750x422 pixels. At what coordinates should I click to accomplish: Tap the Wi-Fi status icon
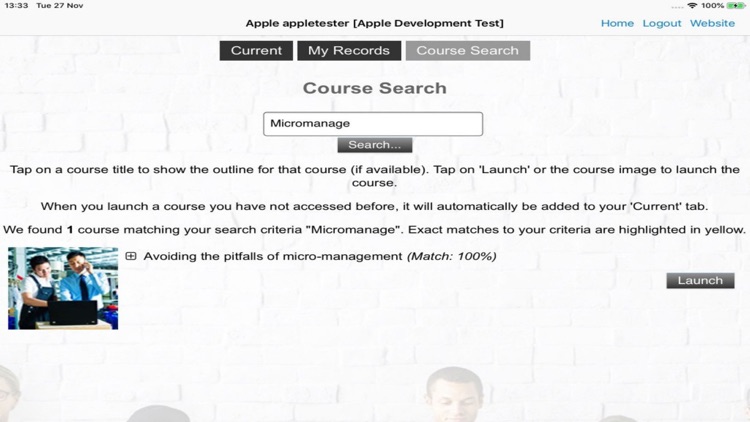point(692,6)
